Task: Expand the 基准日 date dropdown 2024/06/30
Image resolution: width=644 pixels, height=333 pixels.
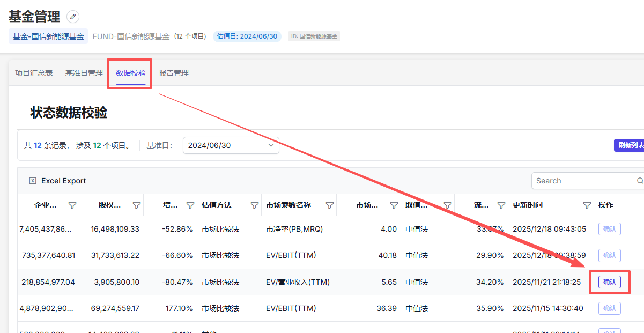Action: (x=231, y=145)
